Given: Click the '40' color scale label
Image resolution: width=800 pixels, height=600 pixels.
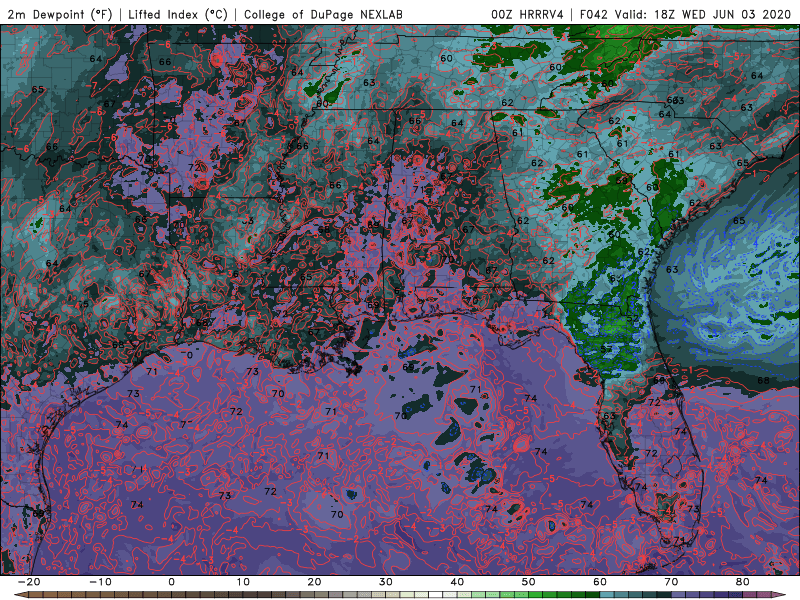Looking at the screenshot, I should (457, 582).
